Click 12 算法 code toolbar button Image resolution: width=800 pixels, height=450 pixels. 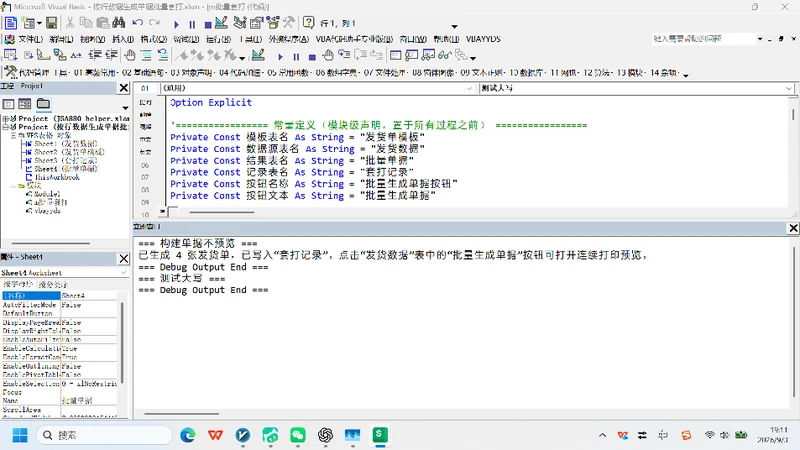pos(597,73)
